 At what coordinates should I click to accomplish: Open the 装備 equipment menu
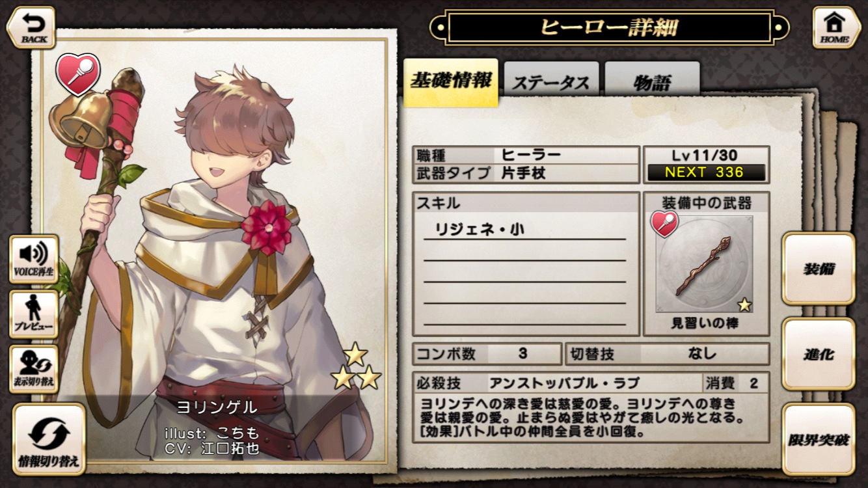[x=818, y=269]
